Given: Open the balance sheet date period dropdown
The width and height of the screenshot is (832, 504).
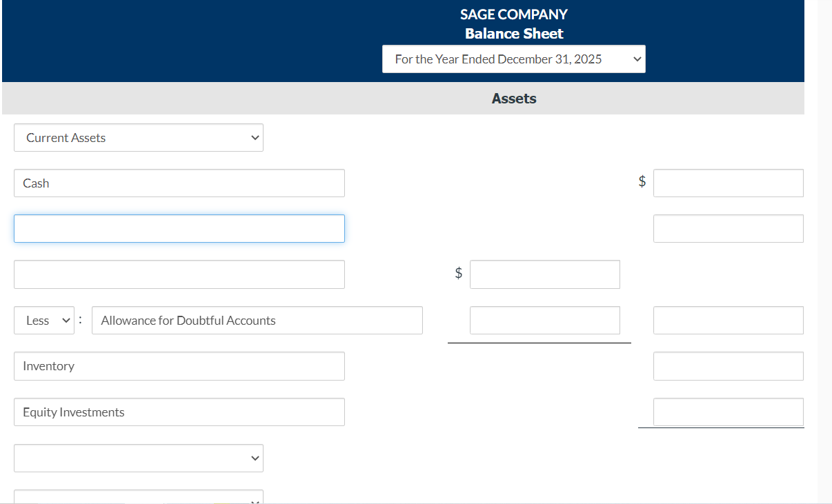Looking at the screenshot, I should pyautogui.click(x=514, y=59).
